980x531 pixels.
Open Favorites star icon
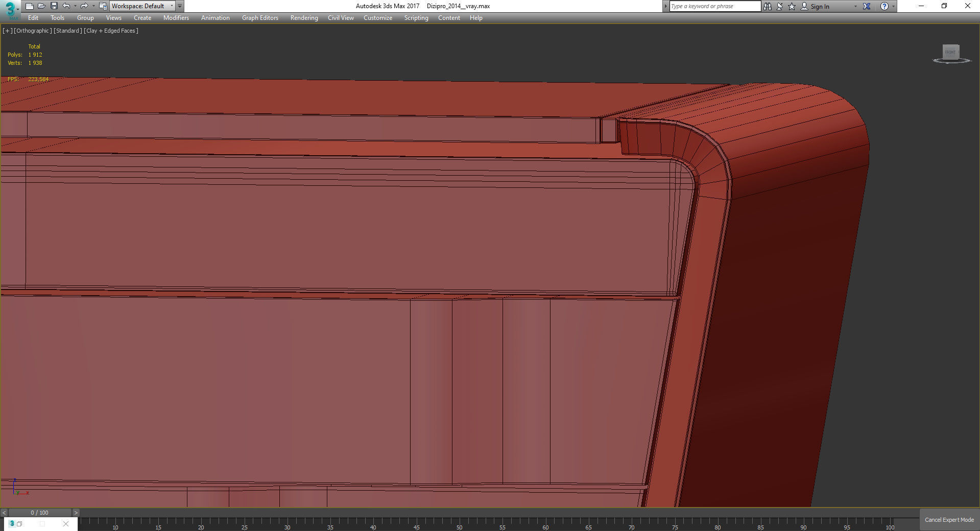tap(792, 6)
